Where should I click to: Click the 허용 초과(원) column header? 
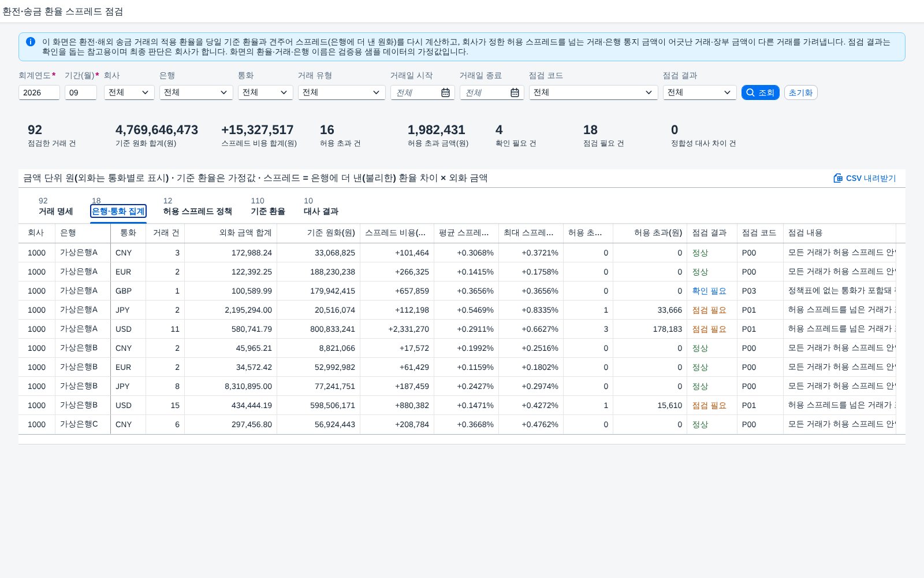tap(650, 233)
